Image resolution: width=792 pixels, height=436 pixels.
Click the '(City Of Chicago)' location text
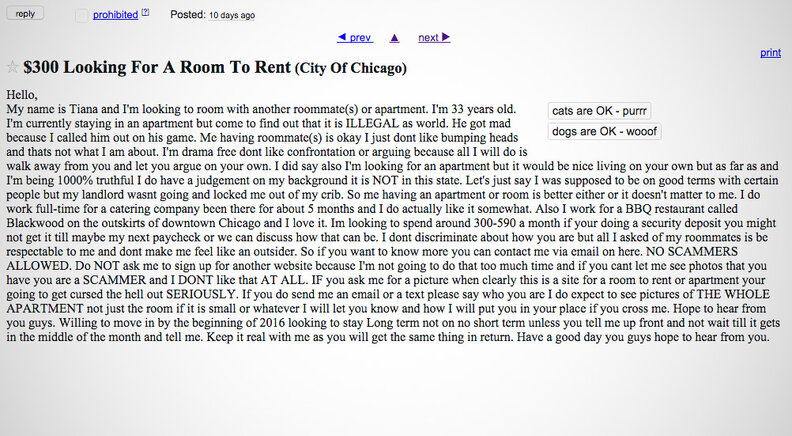pos(351,68)
